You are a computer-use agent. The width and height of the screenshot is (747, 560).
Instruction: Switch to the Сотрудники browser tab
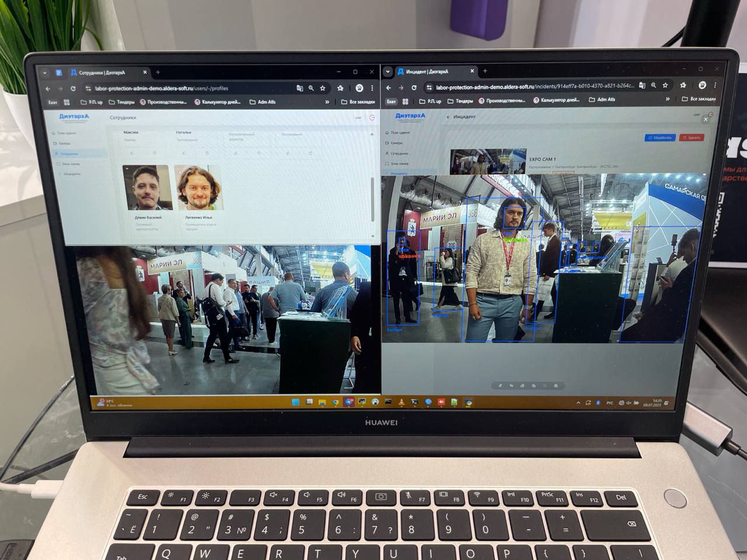pos(102,73)
